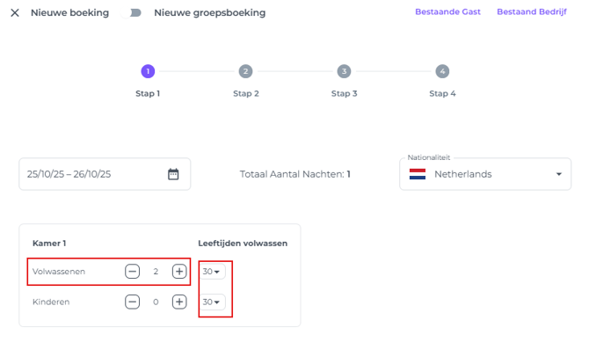Screen dimensions: 589x364
Task: Open the calendar date picker icon
Action: click(x=173, y=174)
